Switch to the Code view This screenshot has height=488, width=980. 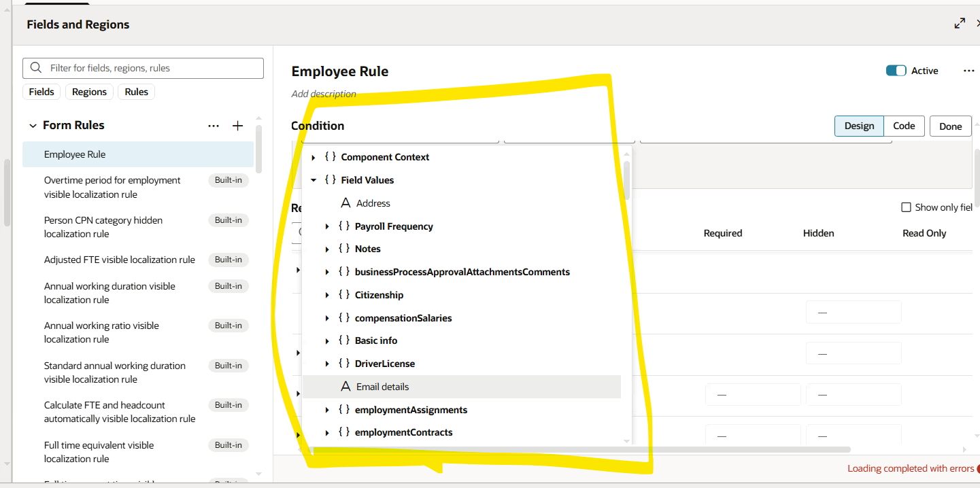coord(904,126)
